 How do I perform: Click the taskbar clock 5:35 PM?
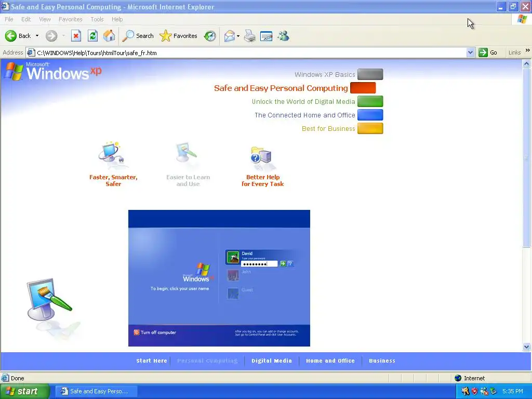click(513, 391)
